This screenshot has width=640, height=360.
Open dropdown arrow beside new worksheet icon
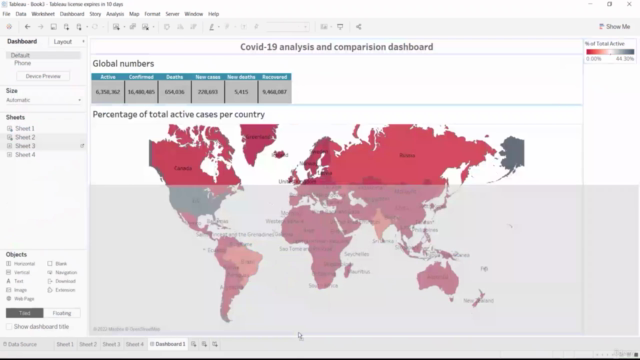124,27
